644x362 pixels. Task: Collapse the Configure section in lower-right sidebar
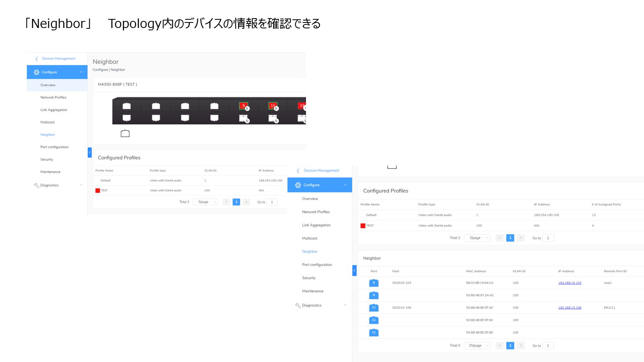[x=345, y=185]
